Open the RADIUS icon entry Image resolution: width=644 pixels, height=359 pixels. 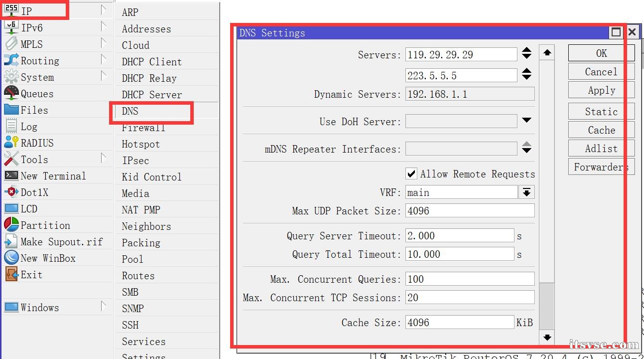[x=11, y=143]
